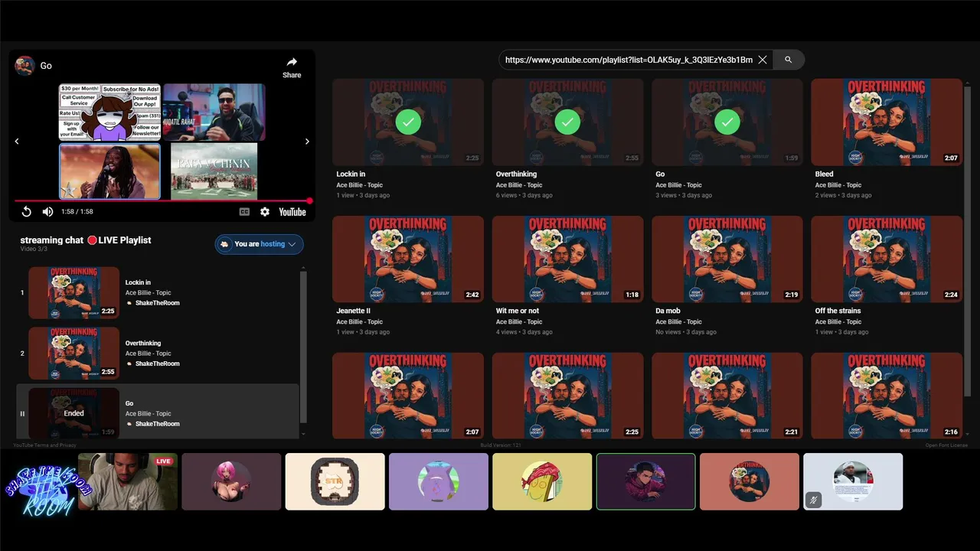Click the Go title above player
Image resolution: width=980 pixels, height=551 pixels.
tap(46, 66)
